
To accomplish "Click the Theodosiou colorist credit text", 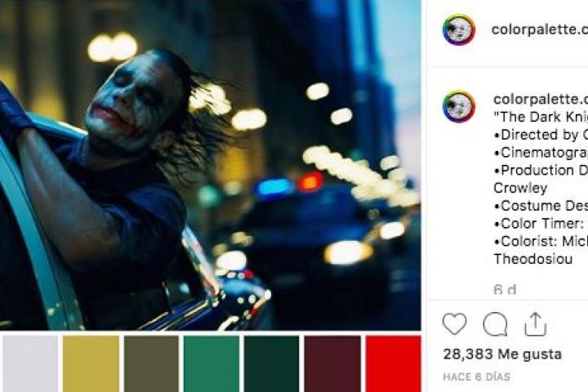I will 532,259.
